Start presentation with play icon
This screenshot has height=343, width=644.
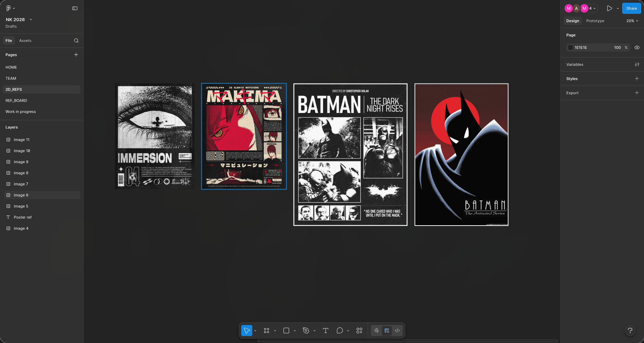609,8
